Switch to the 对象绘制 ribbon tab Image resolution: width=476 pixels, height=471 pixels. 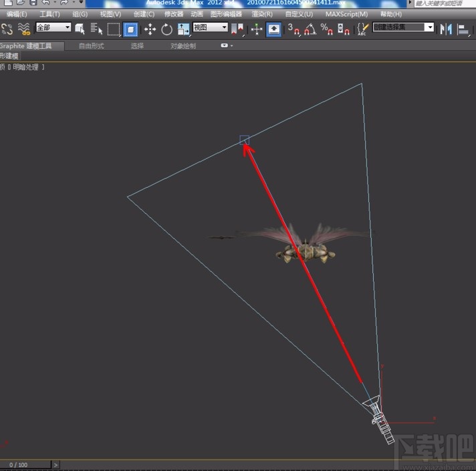click(x=183, y=46)
